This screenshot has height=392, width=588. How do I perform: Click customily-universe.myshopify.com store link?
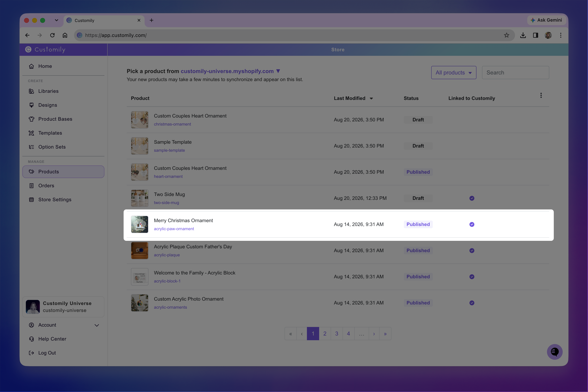(x=227, y=71)
